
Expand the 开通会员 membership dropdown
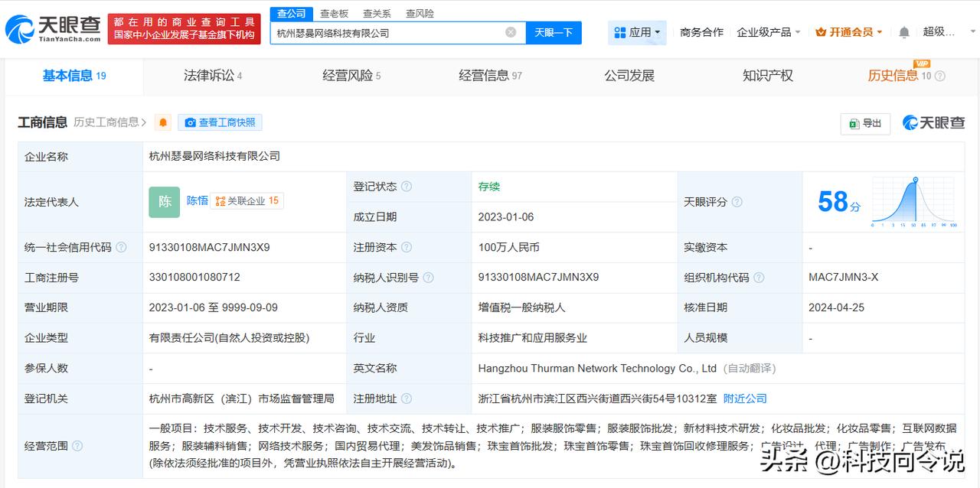(849, 32)
